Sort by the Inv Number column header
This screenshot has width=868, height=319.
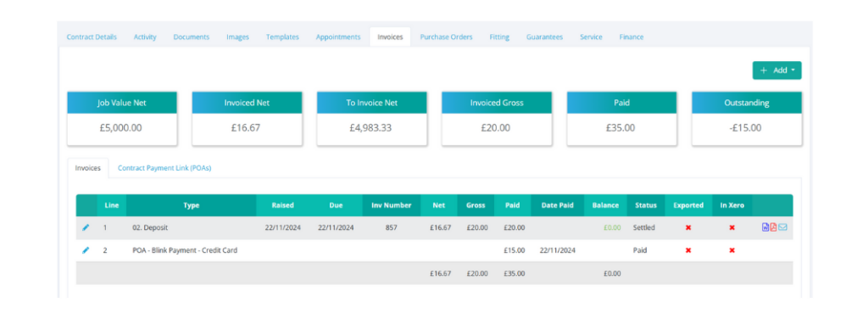[392, 205]
